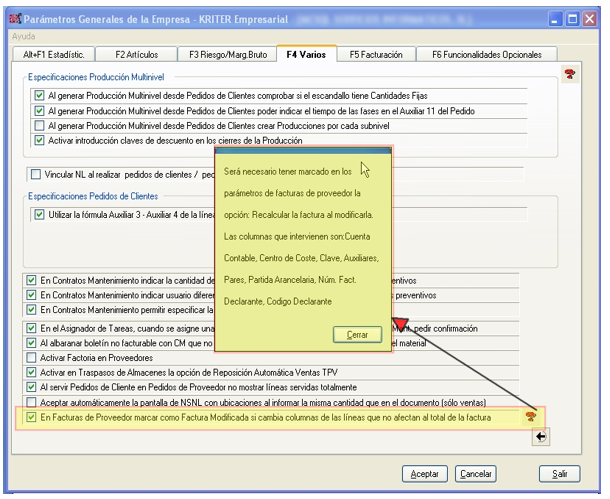Enable 'Activar Factoría en Proveedores' checkbox
Screen dimensions: 610x499
point(32,356)
